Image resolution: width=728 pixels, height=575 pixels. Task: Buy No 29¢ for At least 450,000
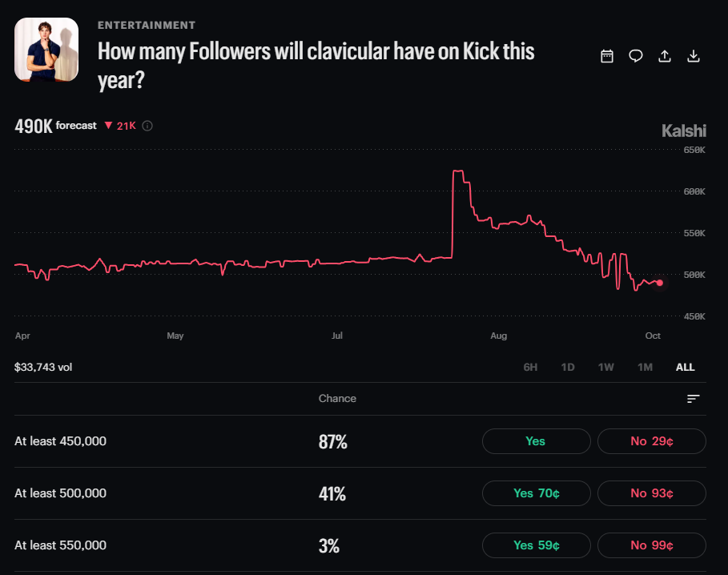[x=652, y=441]
